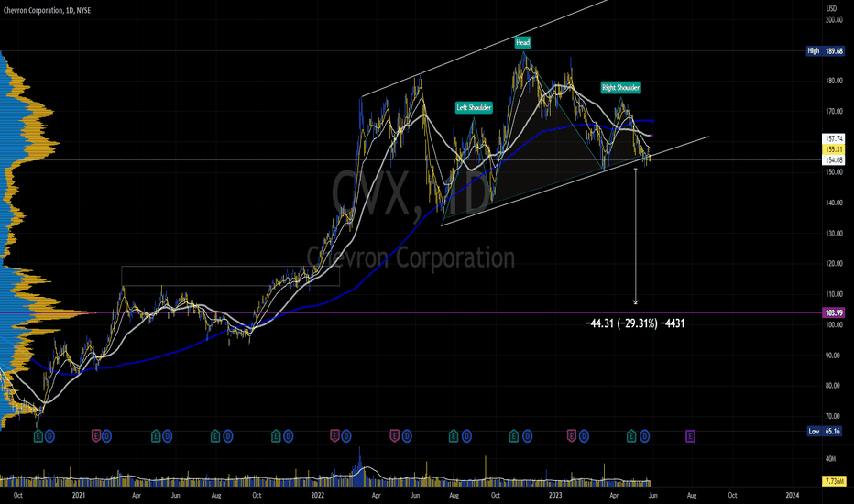Open the May 2023 dividend D marker

click(644, 436)
